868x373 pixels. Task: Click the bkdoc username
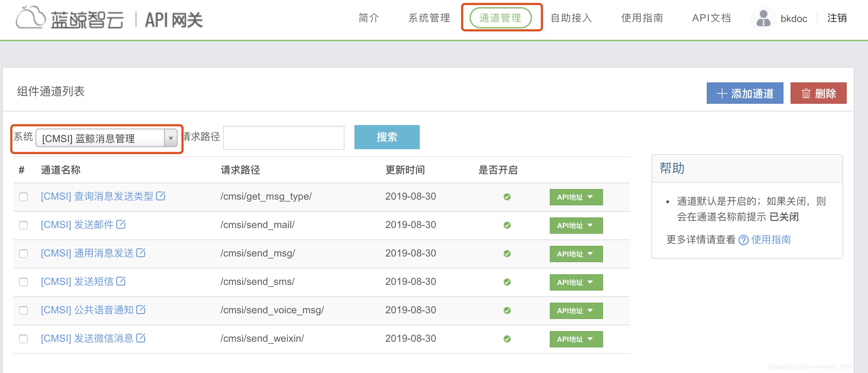click(794, 19)
